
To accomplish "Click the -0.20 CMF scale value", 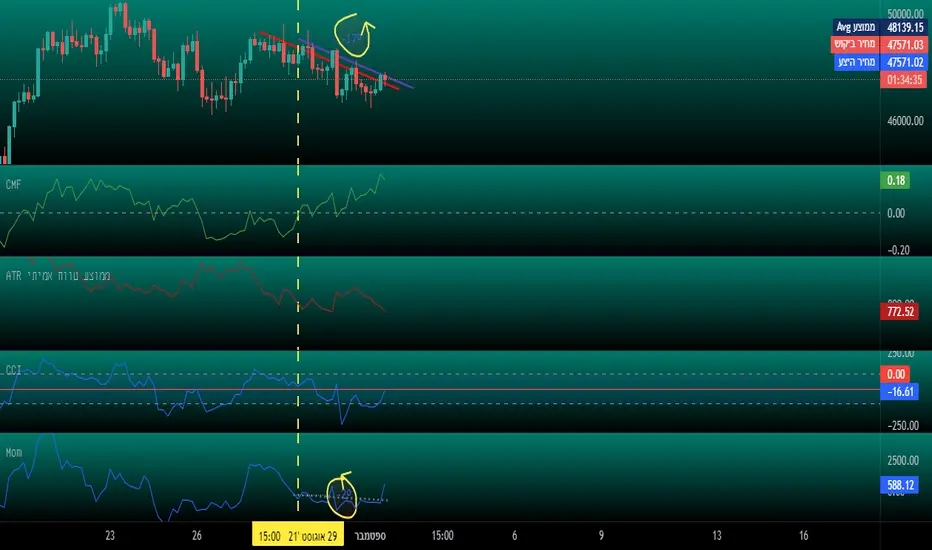I will [898, 250].
